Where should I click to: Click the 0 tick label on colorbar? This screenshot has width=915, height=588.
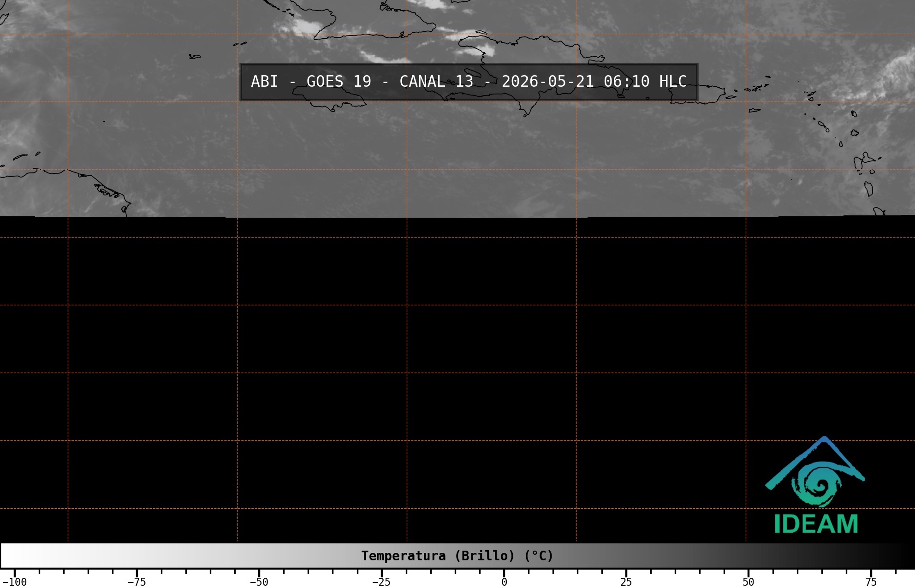coord(504,582)
